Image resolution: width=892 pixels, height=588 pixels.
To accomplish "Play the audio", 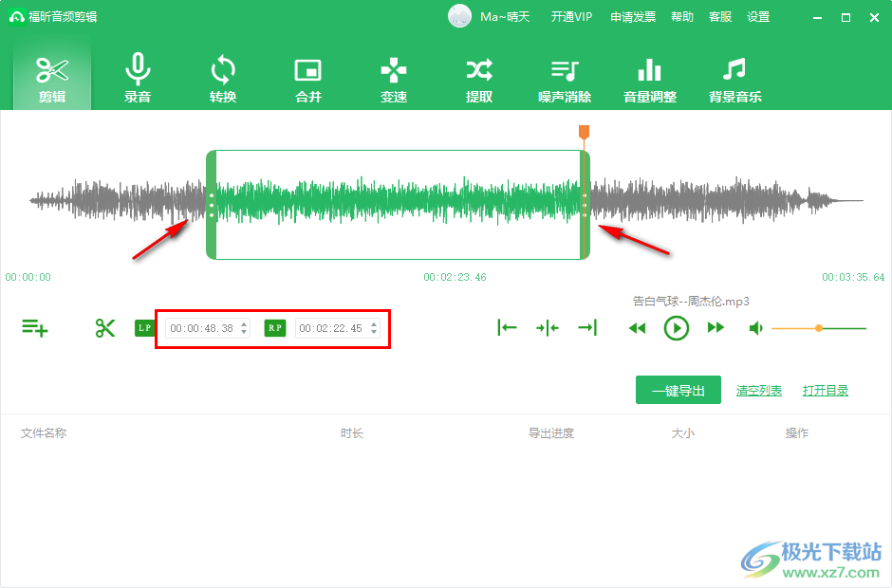I will coord(677,328).
